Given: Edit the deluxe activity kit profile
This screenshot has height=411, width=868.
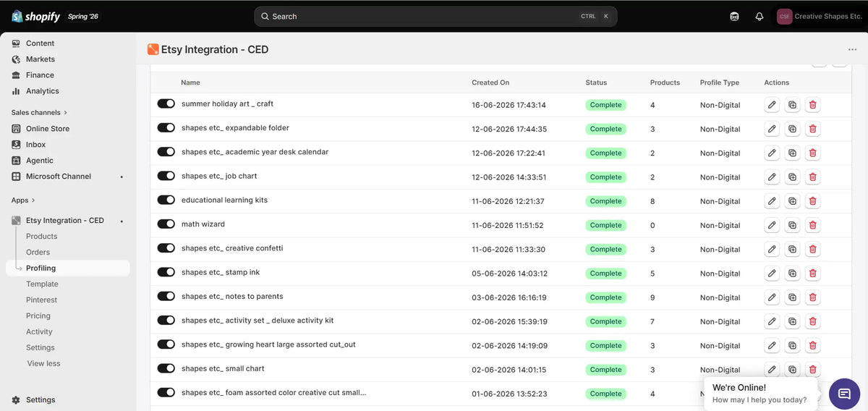Looking at the screenshot, I should (x=772, y=321).
